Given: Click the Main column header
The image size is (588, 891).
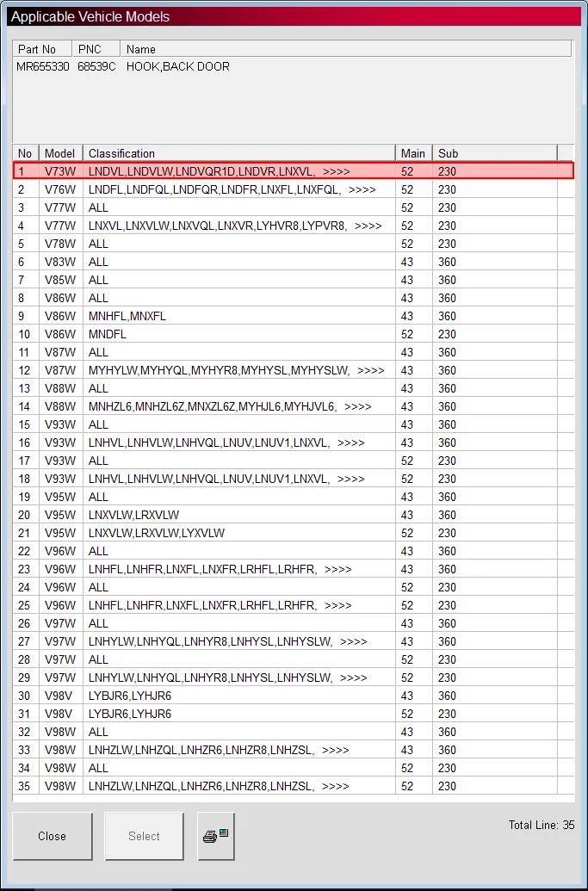Looking at the screenshot, I should [413, 153].
